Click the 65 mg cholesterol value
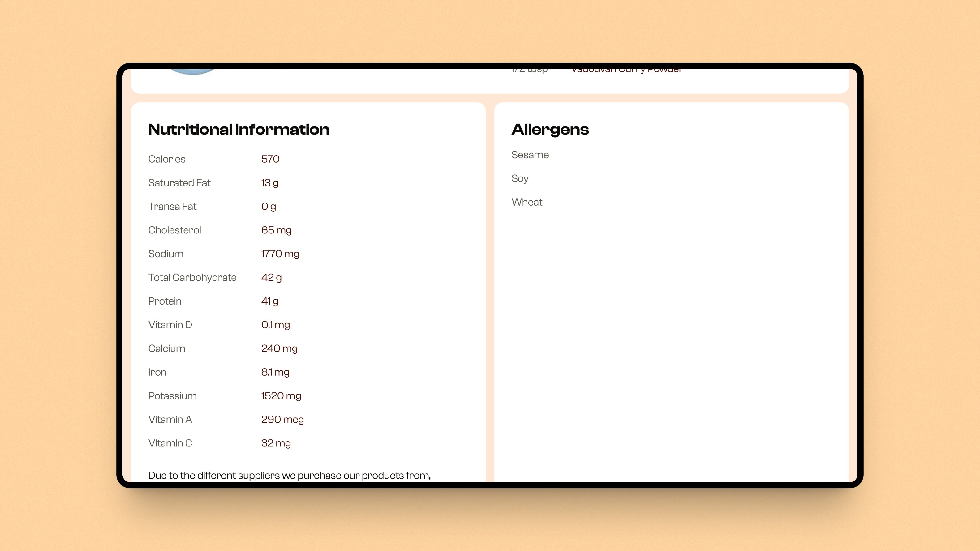Screen dimensions: 980x551 pyautogui.click(x=276, y=230)
